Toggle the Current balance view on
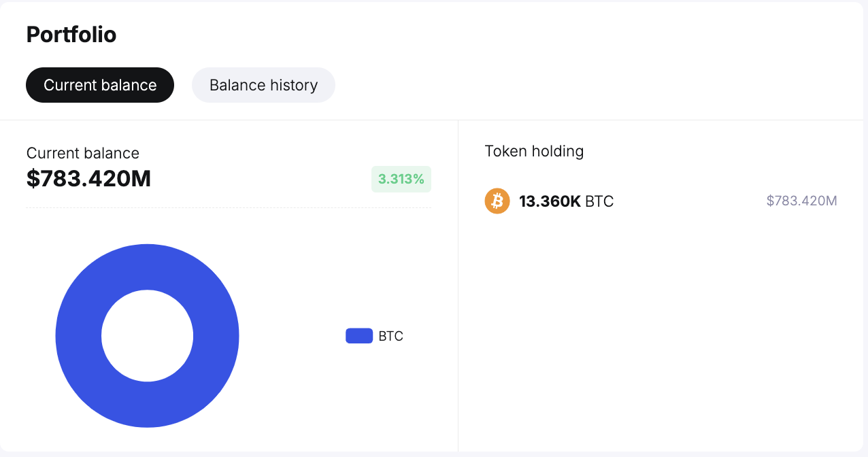868x457 pixels. tap(99, 84)
